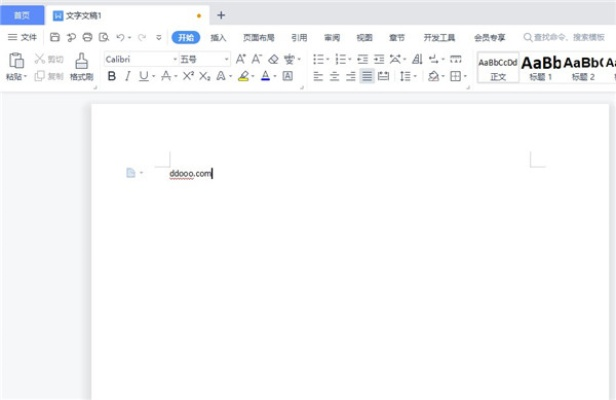The height and width of the screenshot is (400, 616).
Task: Switch to the 插入 ribbon tab
Action: (x=218, y=37)
